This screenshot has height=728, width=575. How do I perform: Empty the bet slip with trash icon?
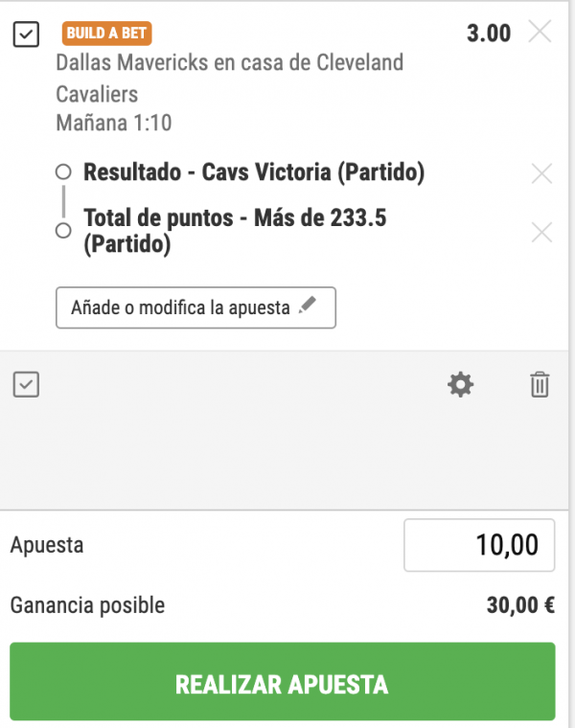[x=540, y=384]
